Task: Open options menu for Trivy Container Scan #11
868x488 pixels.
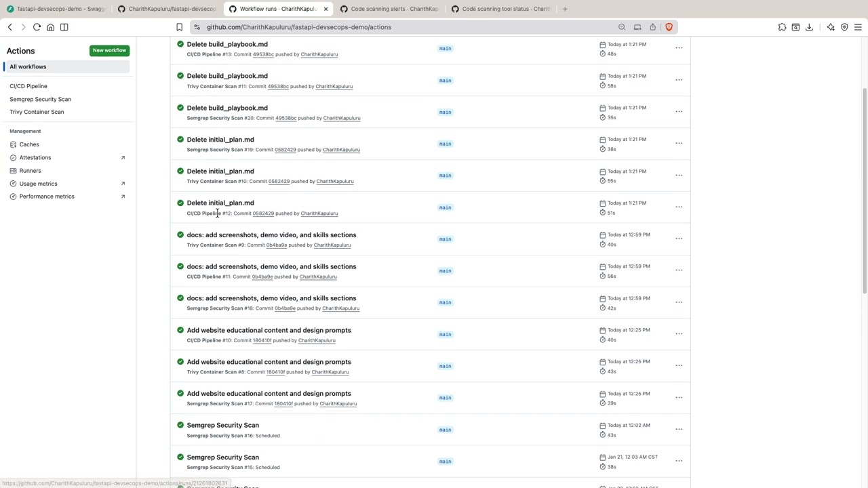Action: pyautogui.click(x=679, y=80)
